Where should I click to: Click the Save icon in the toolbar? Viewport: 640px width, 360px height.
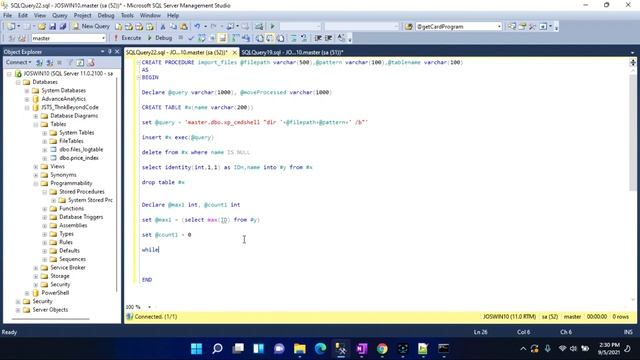(52, 27)
